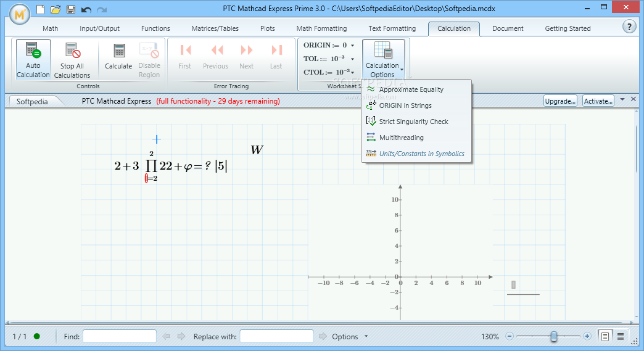This screenshot has width=644, height=351.
Task: Open a file with the folder icon
Action: point(56,9)
